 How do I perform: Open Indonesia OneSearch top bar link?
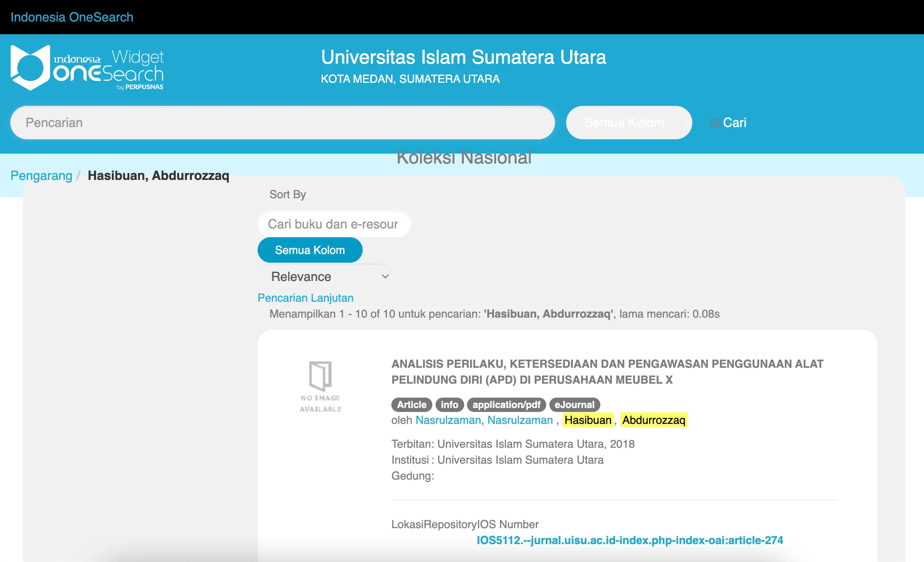72,17
